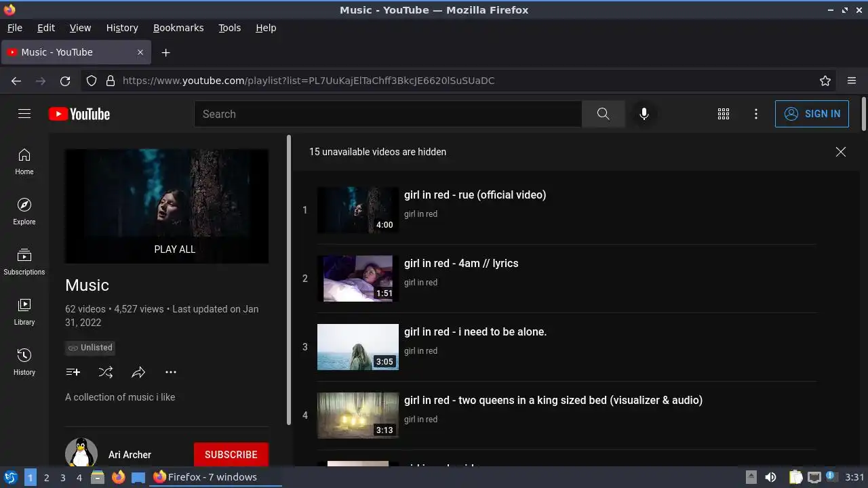Click the SIGN IN button
The image size is (868, 488).
point(812,114)
